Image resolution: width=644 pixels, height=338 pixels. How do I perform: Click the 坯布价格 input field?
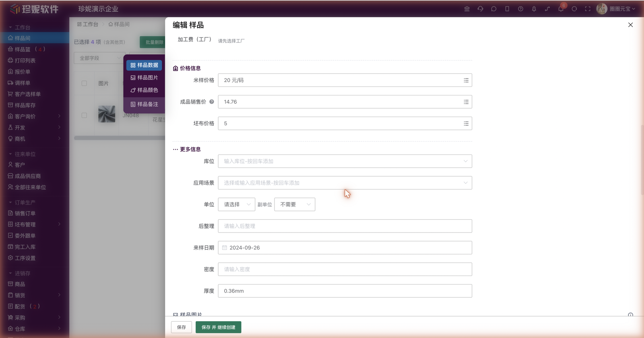[x=345, y=124]
